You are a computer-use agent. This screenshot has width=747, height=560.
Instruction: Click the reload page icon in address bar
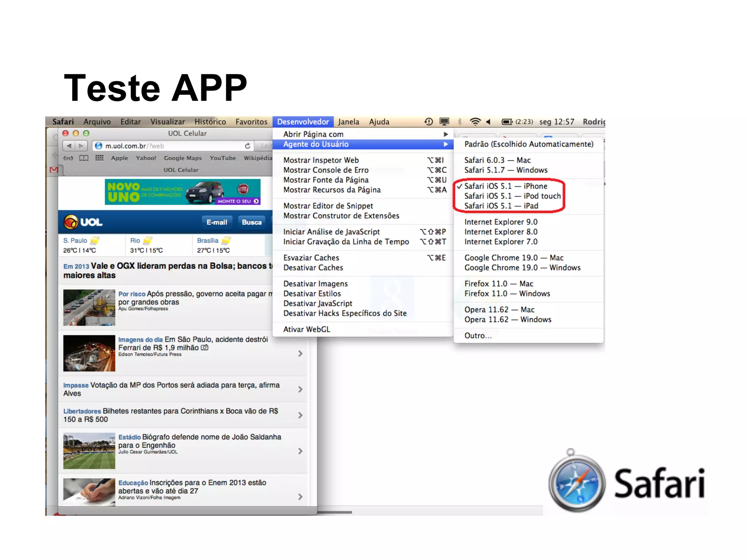tap(248, 146)
